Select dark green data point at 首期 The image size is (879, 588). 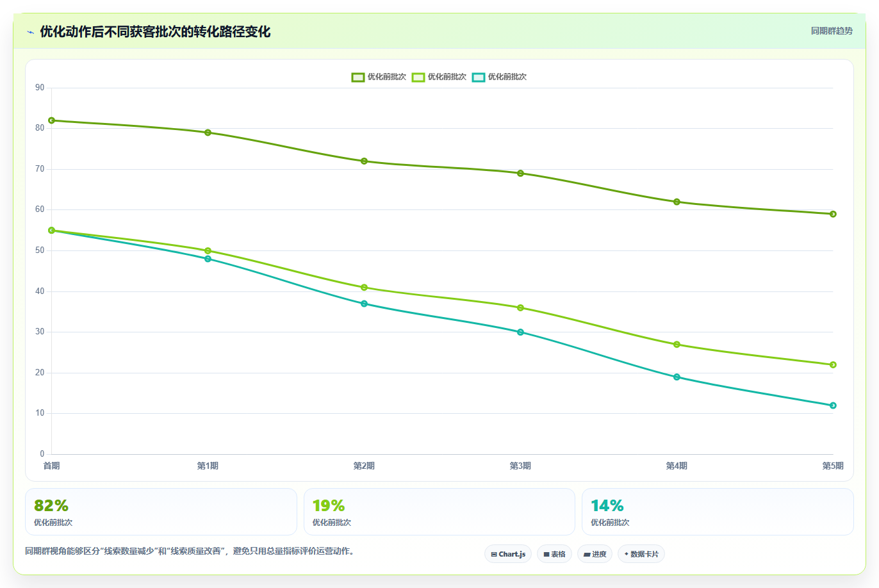point(51,120)
